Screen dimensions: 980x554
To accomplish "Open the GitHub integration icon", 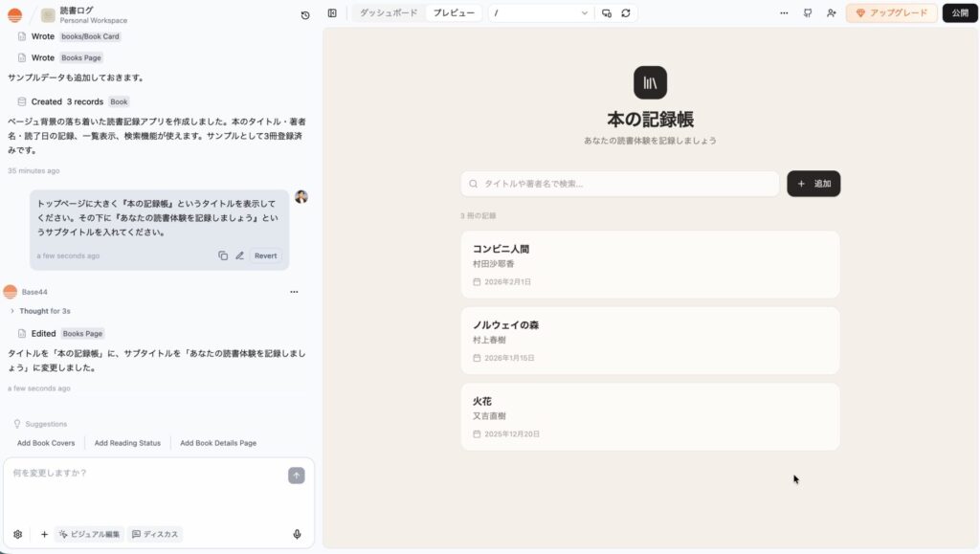I will (x=808, y=13).
